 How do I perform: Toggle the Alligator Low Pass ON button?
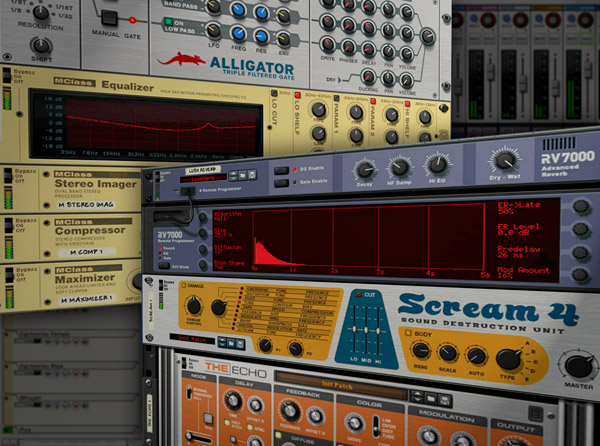pos(168,22)
